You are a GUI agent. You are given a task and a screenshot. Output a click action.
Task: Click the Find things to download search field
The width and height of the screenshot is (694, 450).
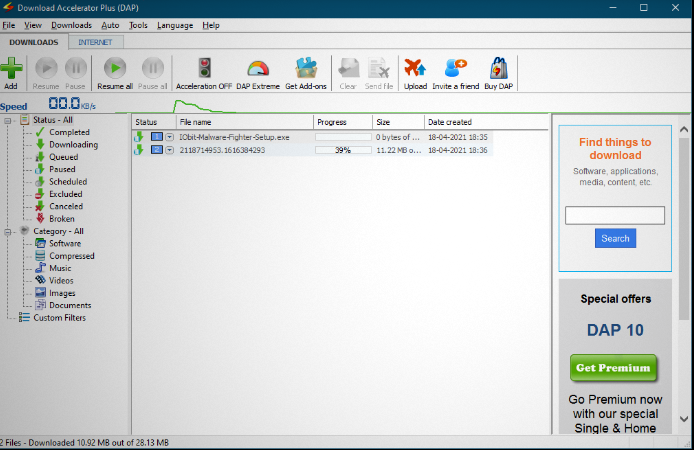(x=615, y=215)
